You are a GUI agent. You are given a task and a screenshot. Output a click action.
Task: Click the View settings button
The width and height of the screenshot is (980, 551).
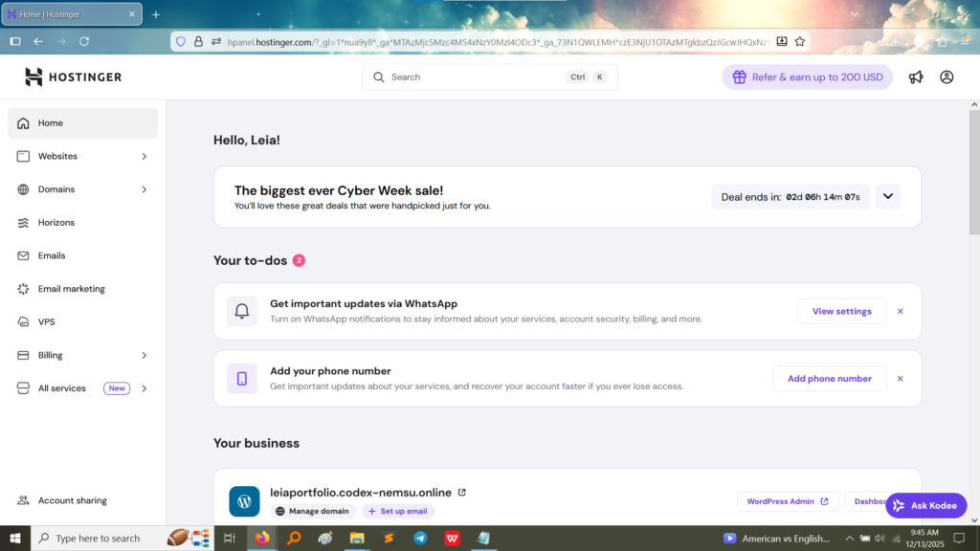(841, 311)
